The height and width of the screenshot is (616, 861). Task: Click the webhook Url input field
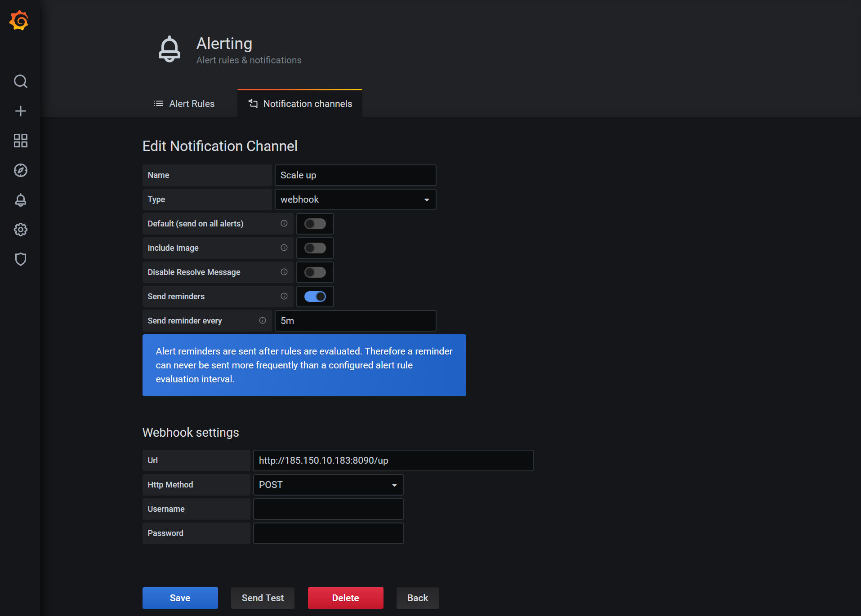[393, 461]
